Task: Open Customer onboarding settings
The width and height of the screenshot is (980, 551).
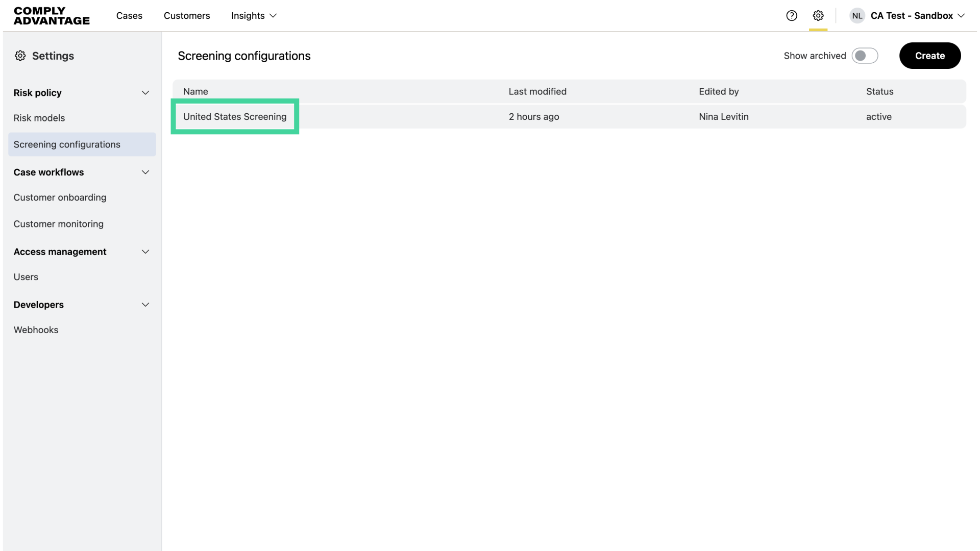Action: pyautogui.click(x=60, y=197)
